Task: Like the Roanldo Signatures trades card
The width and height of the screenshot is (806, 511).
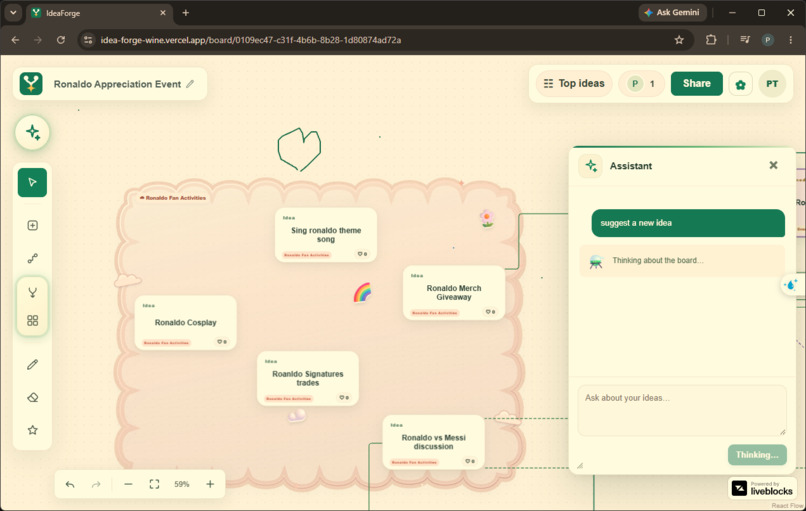Action: [x=344, y=397]
